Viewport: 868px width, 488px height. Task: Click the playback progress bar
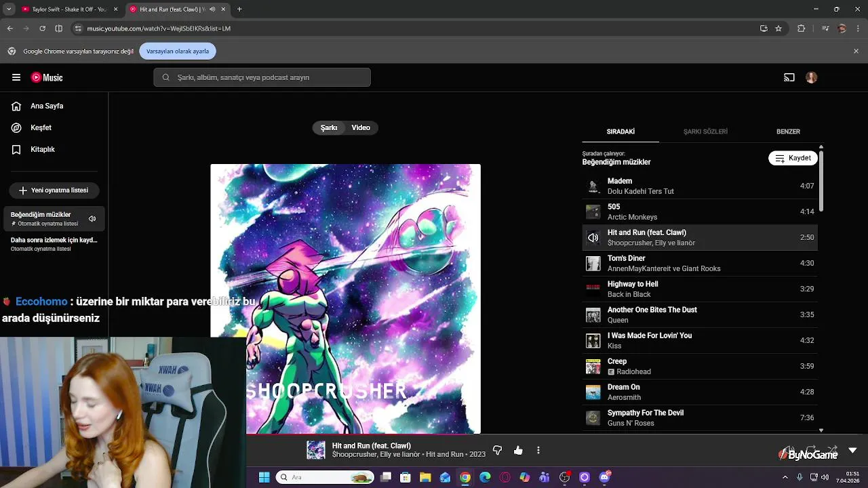pos(434,434)
